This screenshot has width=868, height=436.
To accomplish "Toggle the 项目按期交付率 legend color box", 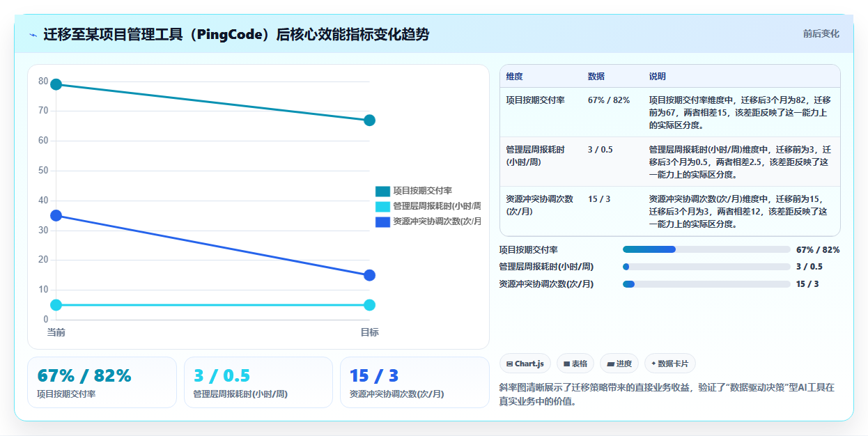I will 382,191.
